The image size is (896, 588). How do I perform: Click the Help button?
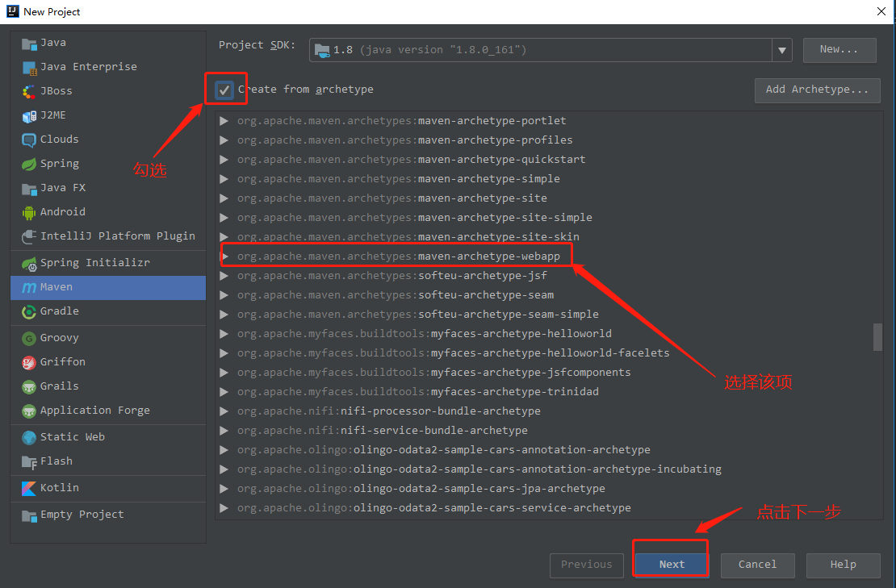click(x=843, y=565)
